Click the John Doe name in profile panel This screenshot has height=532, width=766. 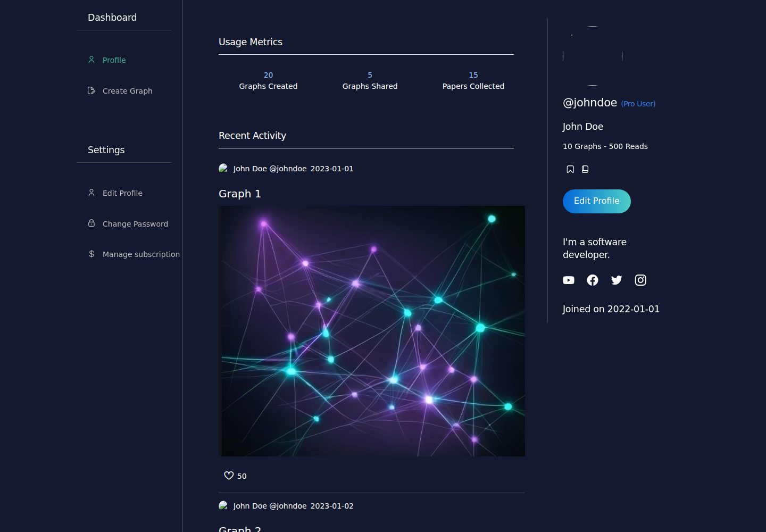coord(583,127)
